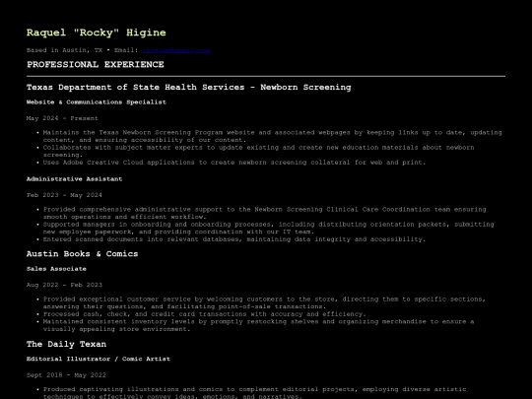Open the email address link after 'Email:'
This screenshot has height=399, width=532.
click(176, 50)
